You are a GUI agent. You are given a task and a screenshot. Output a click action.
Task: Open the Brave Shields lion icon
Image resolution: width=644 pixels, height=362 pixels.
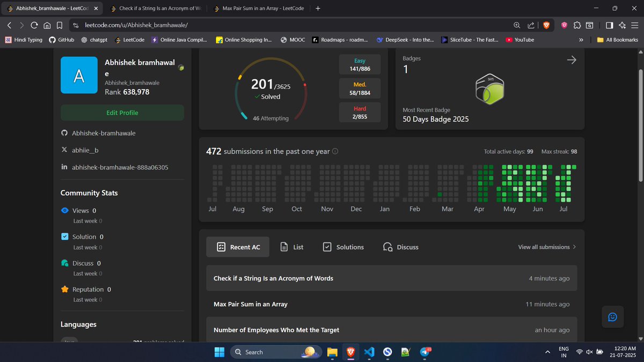[x=546, y=25]
